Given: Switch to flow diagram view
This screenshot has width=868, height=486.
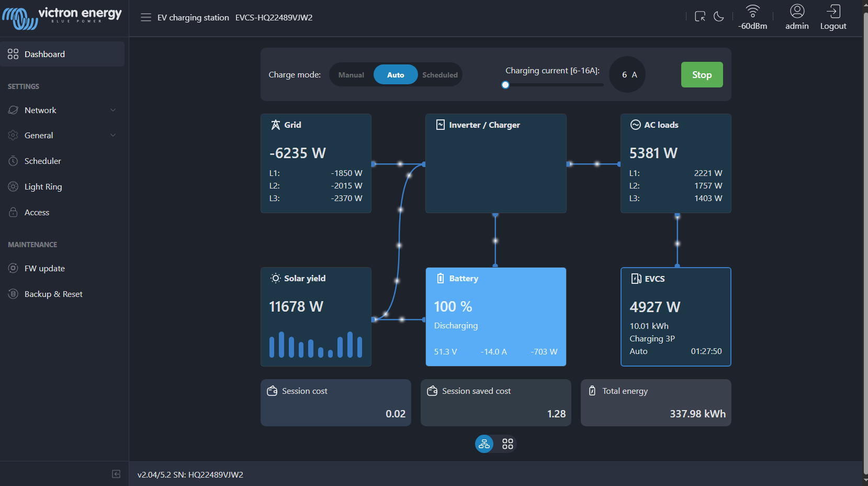Looking at the screenshot, I should [484, 444].
